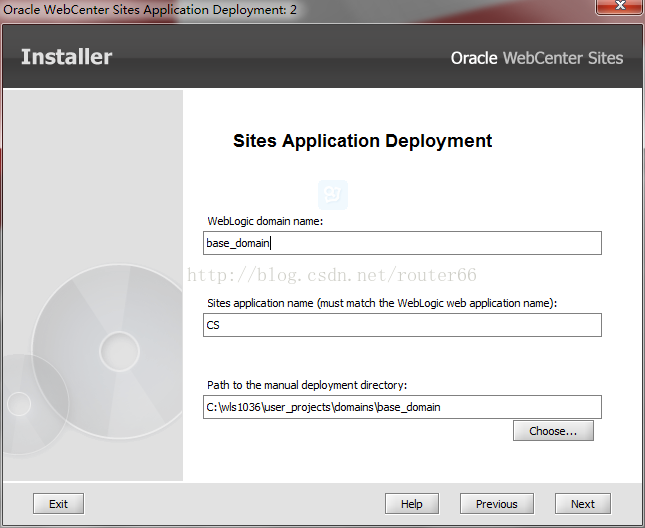Close the Application Deployment window
The height and width of the screenshot is (528, 645).
point(620,6)
